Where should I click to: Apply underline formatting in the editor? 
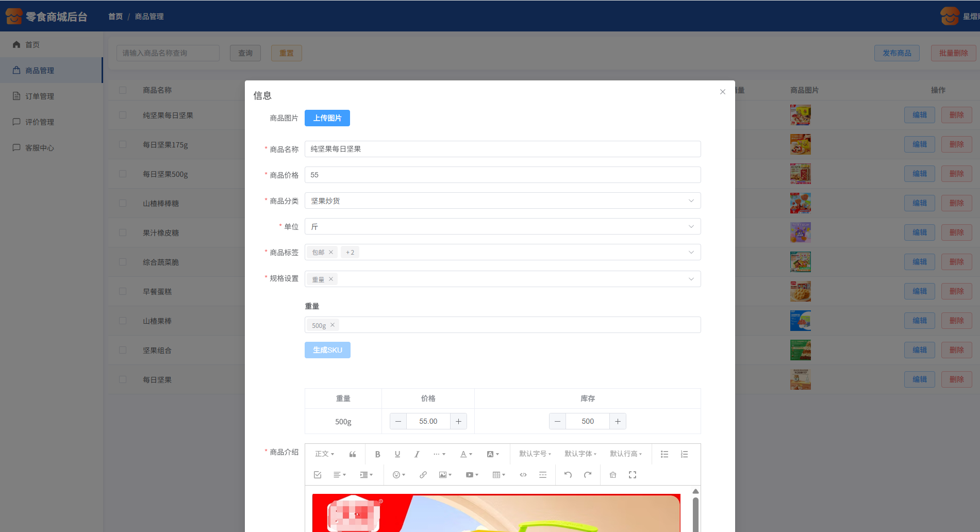click(397, 454)
